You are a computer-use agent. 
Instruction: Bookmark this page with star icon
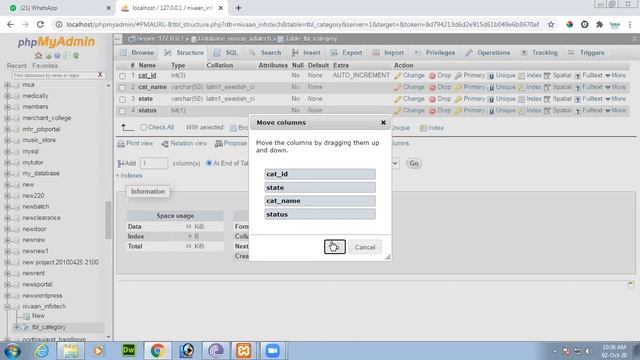551,24
